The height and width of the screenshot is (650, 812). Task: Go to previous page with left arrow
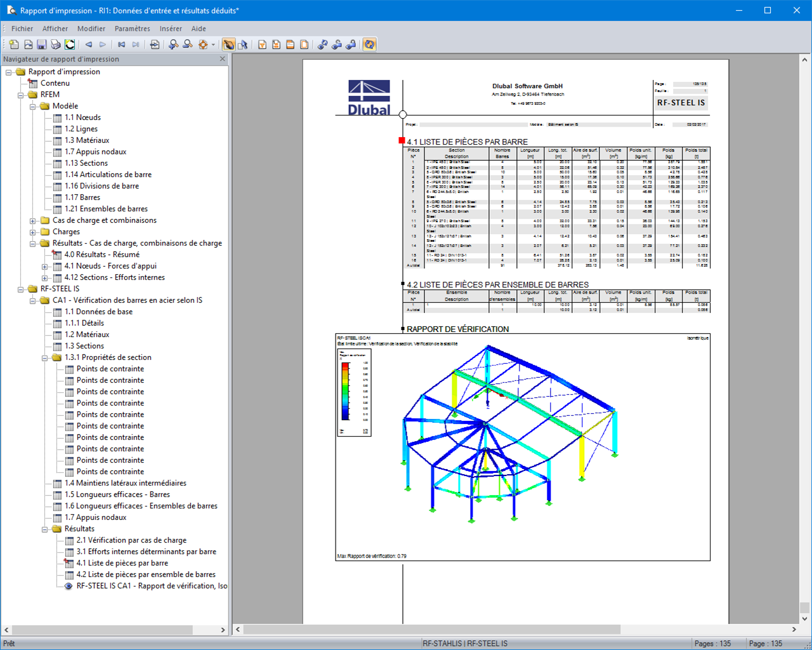pyautogui.click(x=89, y=44)
